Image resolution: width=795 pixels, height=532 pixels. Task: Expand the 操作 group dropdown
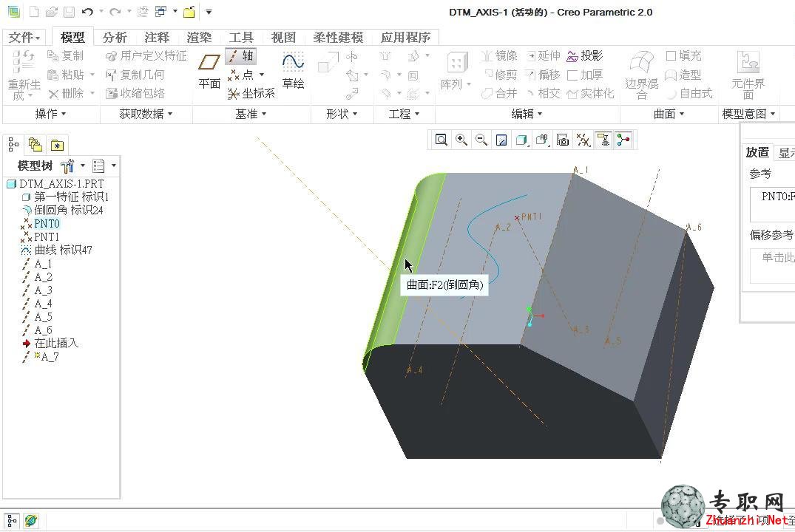[x=50, y=114]
